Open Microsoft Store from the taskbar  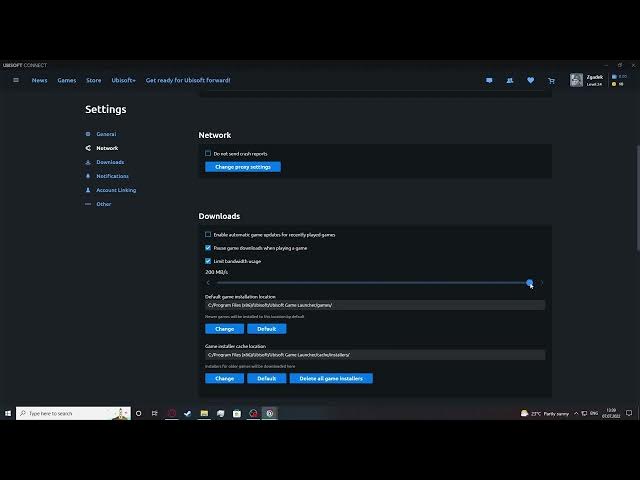(237, 413)
